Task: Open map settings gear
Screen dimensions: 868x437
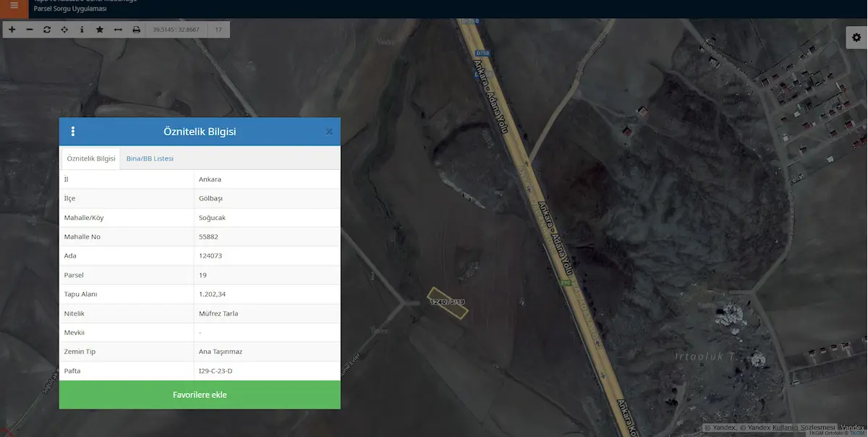Action: [x=856, y=38]
